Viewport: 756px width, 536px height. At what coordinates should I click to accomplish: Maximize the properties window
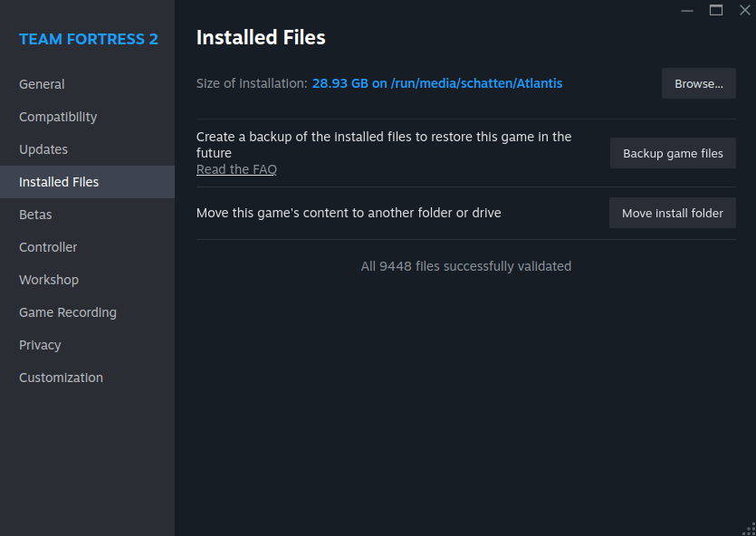(716, 10)
